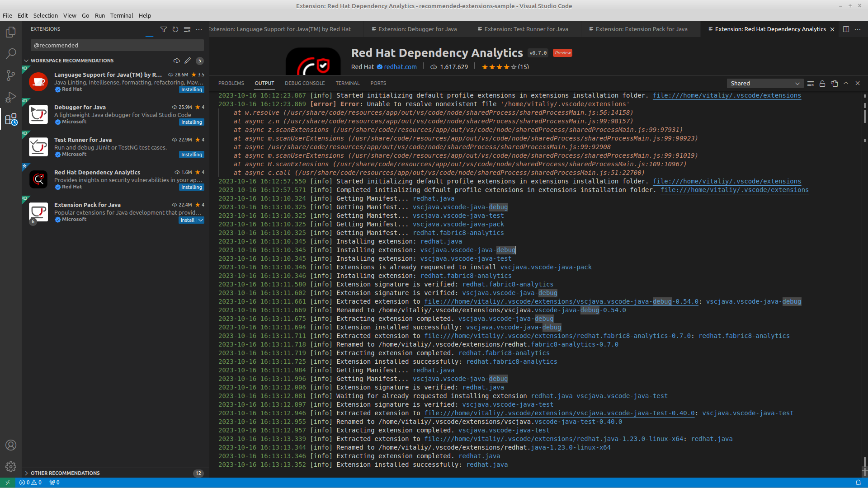Clear the output panel
The width and height of the screenshot is (868, 488).
811,84
